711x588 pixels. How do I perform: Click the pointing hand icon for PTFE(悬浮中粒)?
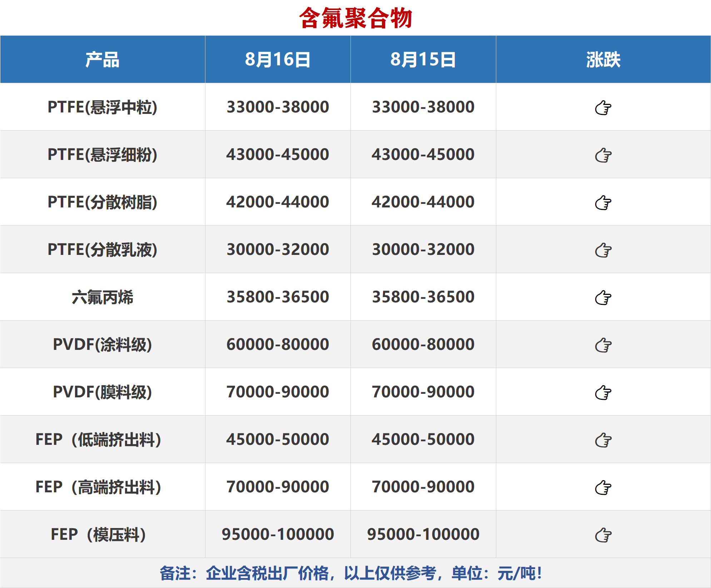pyautogui.click(x=603, y=107)
